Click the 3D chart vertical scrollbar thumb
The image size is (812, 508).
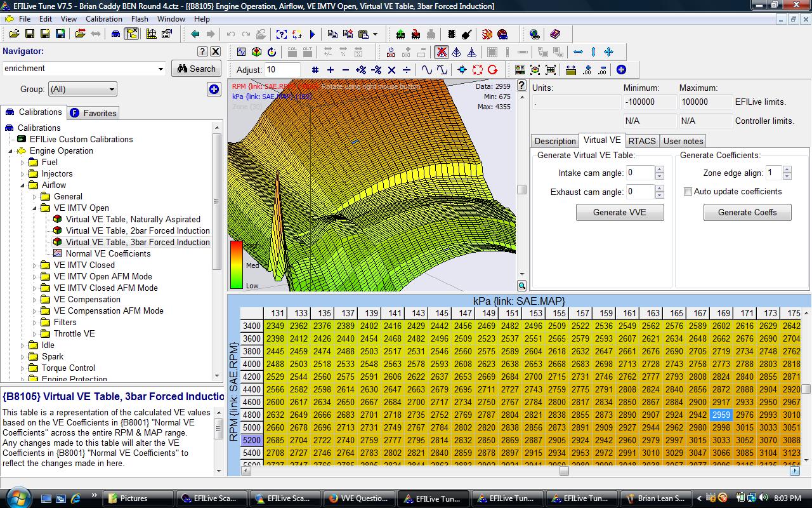point(522,189)
